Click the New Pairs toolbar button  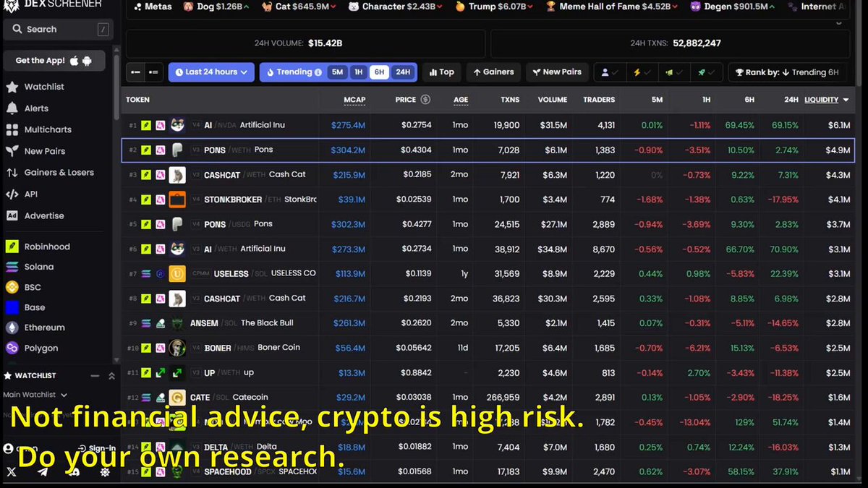click(557, 72)
